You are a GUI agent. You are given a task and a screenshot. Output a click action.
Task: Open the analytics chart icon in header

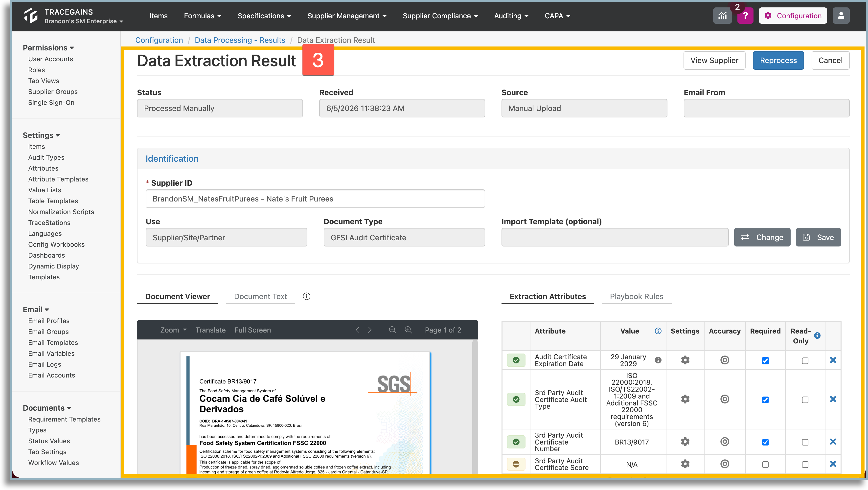tap(722, 16)
